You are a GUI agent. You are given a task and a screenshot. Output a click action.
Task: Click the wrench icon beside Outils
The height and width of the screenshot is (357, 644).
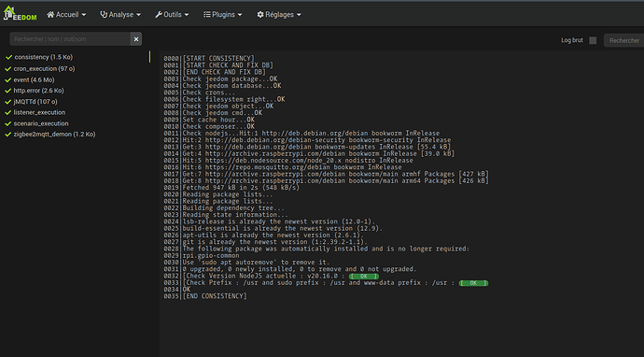coord(159,14)
